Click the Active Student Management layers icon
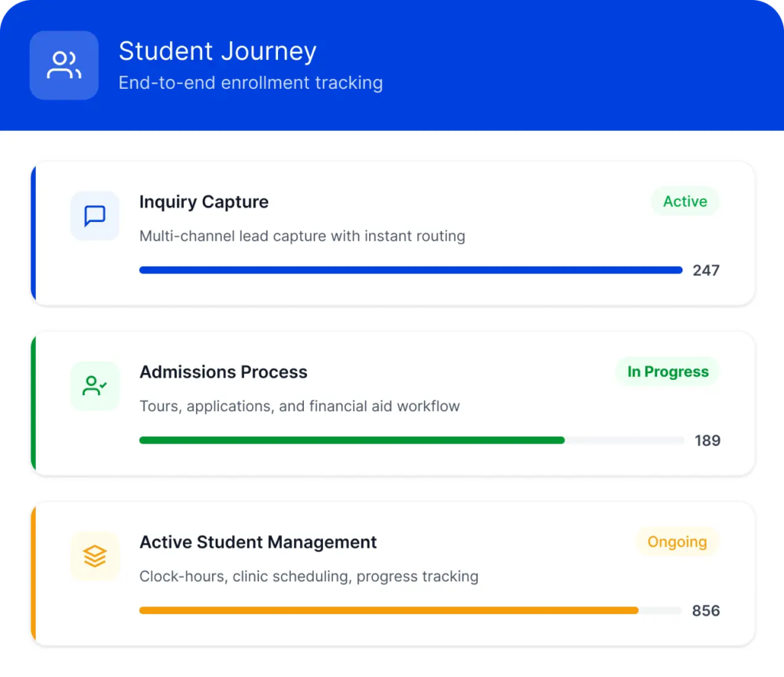The image size is (784, 677). [95, 556]
